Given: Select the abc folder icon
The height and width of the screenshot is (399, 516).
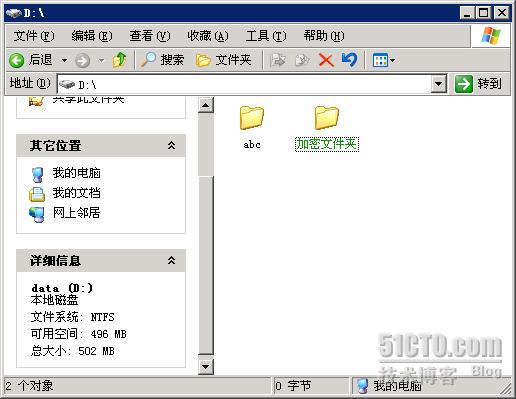Looking at the screenshot, I should pos(252,117).
